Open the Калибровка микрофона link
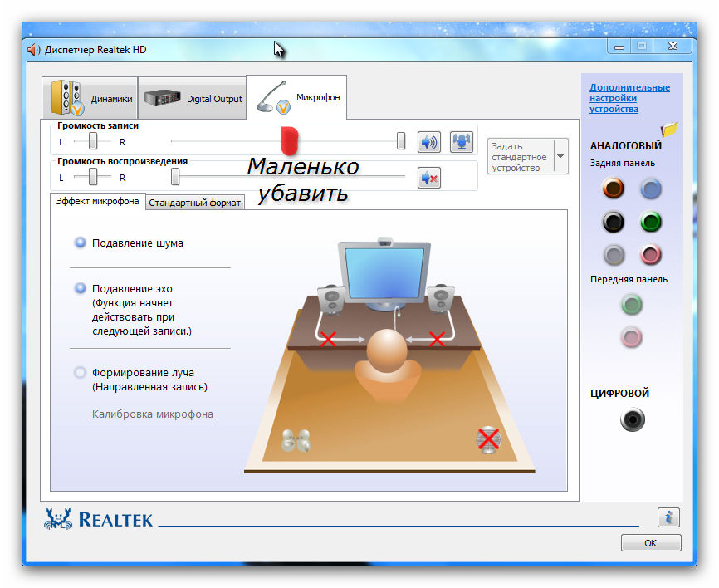The image size is (719, 588). click(153, 414)
